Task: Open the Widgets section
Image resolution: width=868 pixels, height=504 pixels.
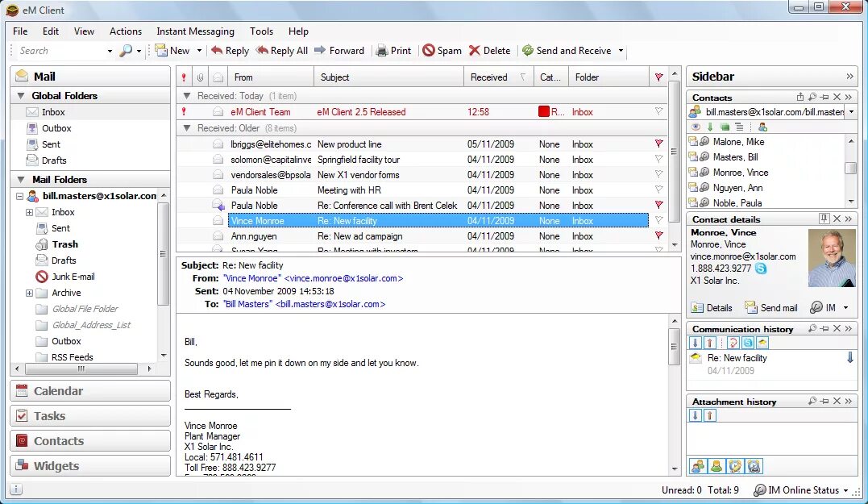Action: (90, 466)
